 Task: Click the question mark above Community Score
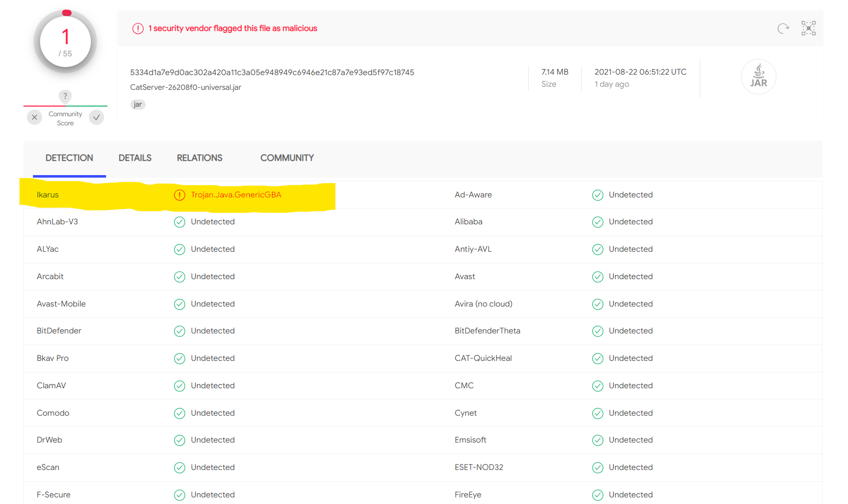pyautogui.click(x=65, y=96)
